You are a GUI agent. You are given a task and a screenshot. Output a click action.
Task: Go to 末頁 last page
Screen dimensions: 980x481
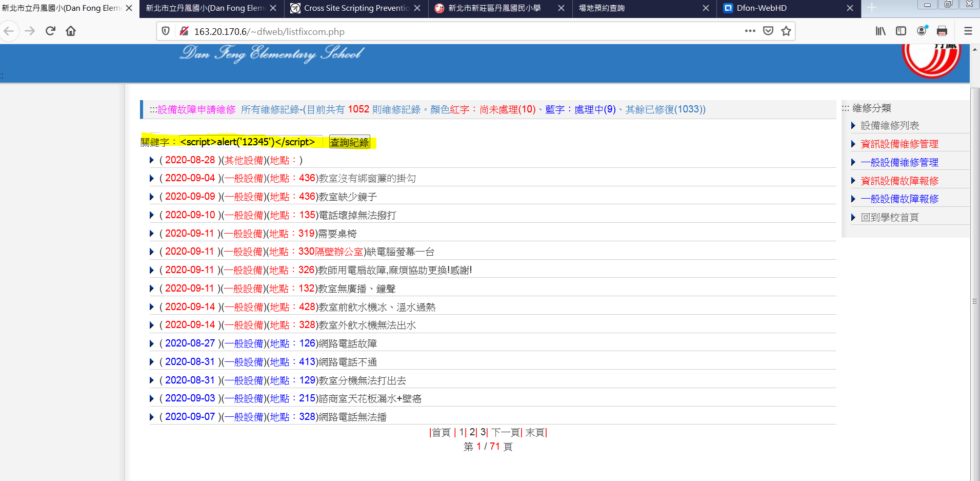point(535,433)
